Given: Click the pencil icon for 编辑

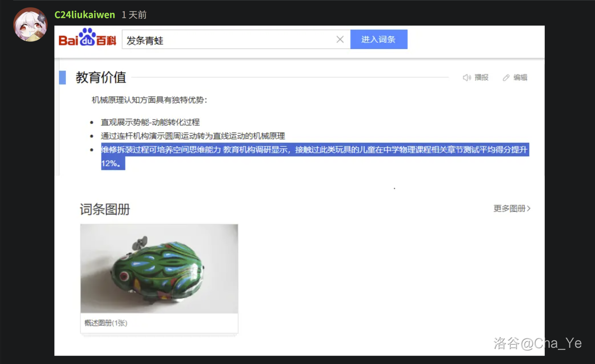Looking at the screenshot, I should pyautogui.click(x=506, y=78).
